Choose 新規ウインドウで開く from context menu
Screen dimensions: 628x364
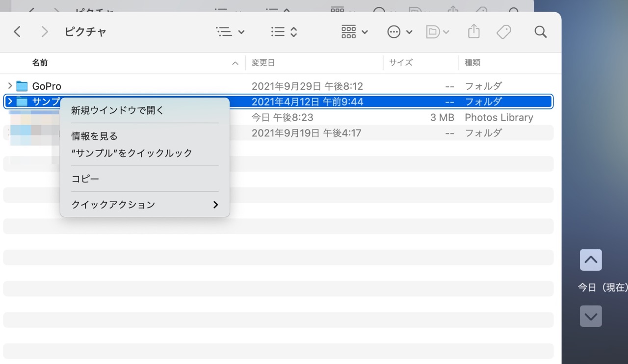[118, 110]
